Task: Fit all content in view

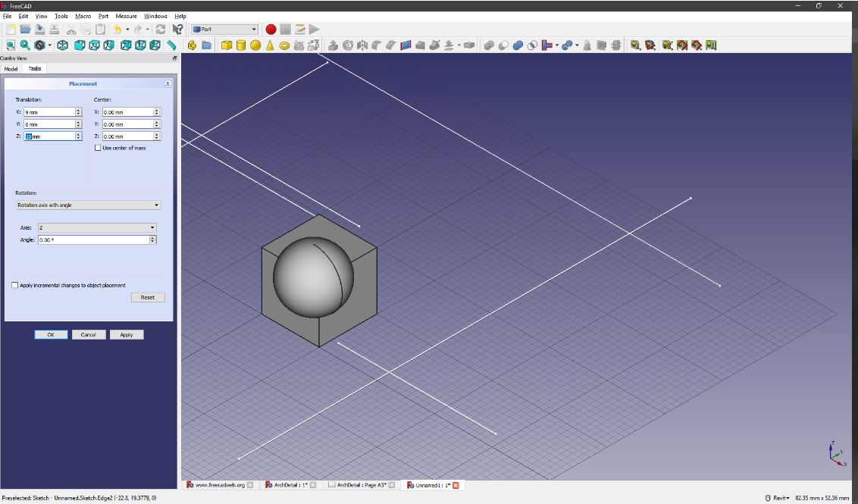Action: point(11,45)
